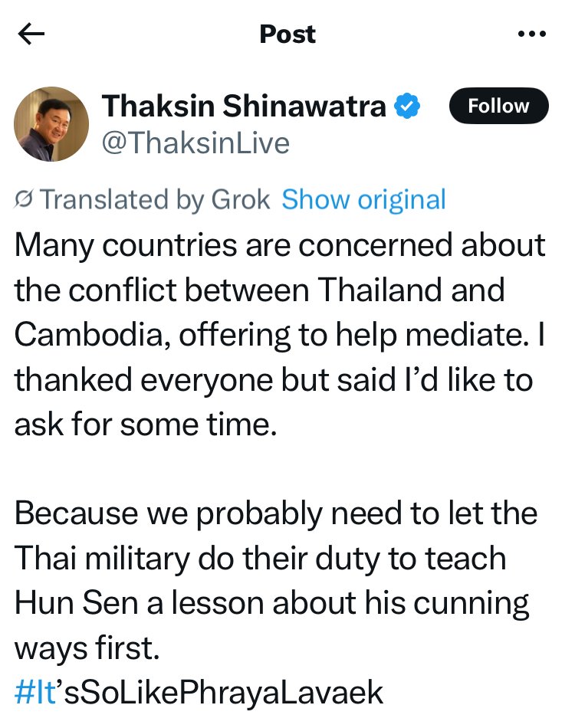Viewport: 575px width, 728px height.
Task: Open the #It hashtag link
Action: pyautogui.click(x=35, y=692)
